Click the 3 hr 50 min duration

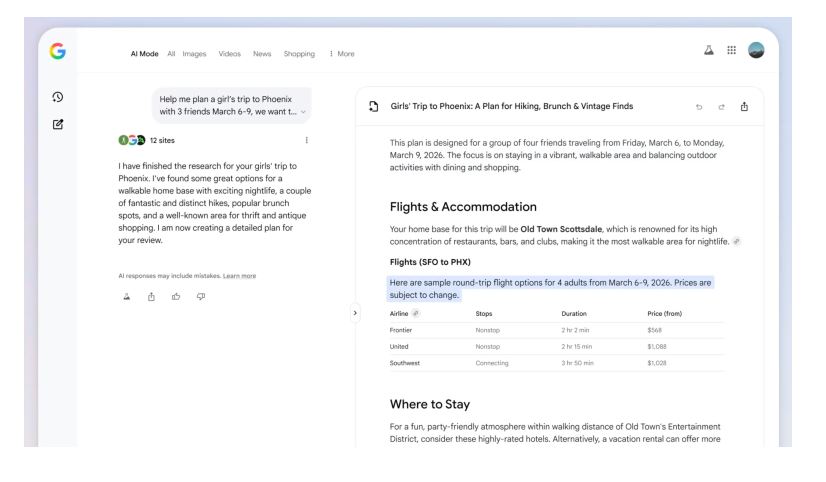[x=577, y=363]
